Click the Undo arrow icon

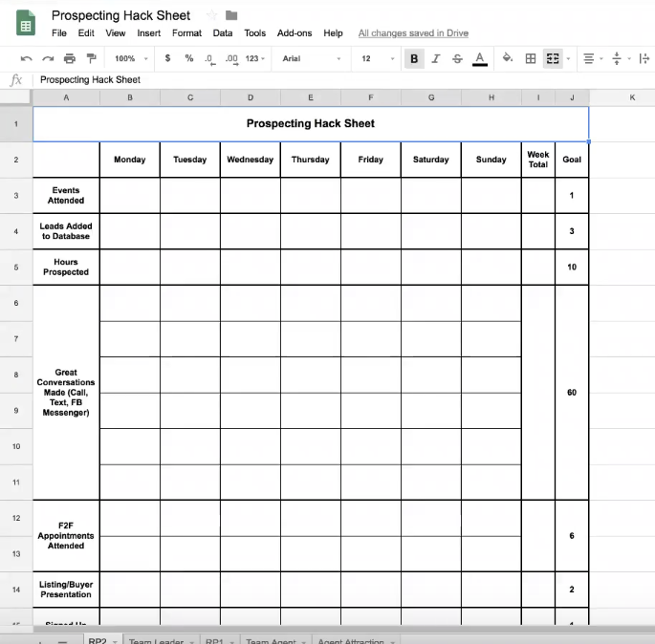[x=26, y=59]
